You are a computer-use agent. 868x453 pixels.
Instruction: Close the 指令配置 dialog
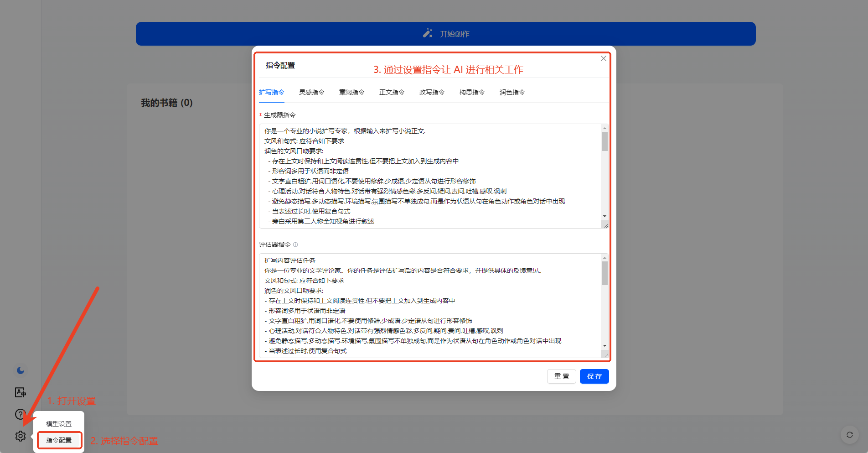603,58
